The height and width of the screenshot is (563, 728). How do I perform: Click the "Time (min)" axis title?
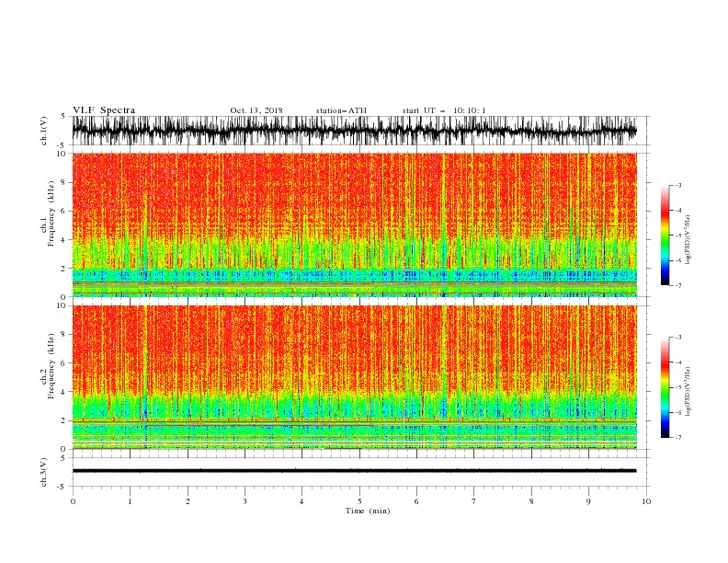click(368, 511)
